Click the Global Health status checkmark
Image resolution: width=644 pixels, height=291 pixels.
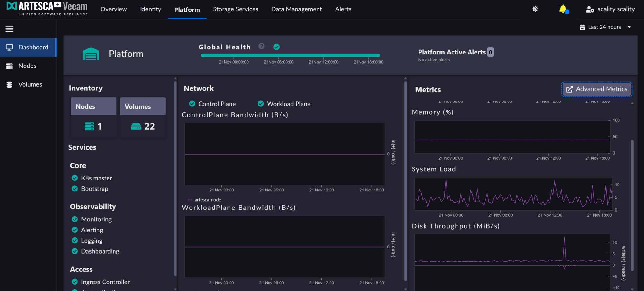(x=276, y=47)
